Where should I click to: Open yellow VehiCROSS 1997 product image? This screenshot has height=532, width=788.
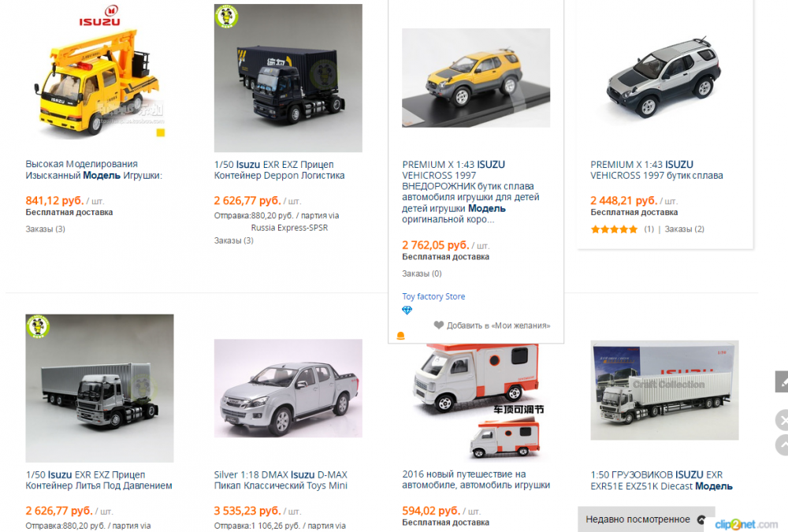point(476,78)
